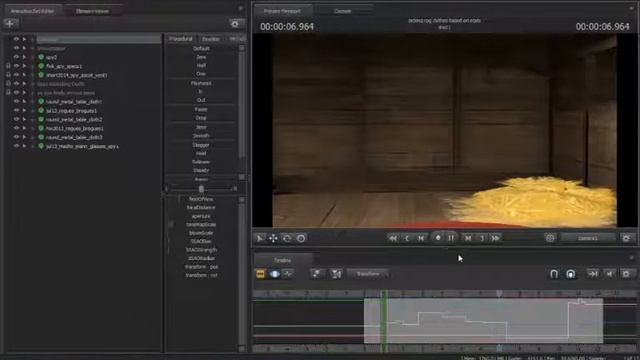
Task: Click the timeline mute speaker icon
Action: (609, 274)
